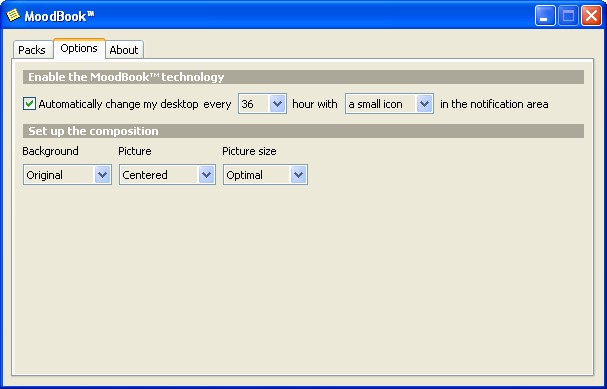The height and width of the screenshot is (389, 607).
Task: Select the Options tab
Action: [x=79, y=48]
